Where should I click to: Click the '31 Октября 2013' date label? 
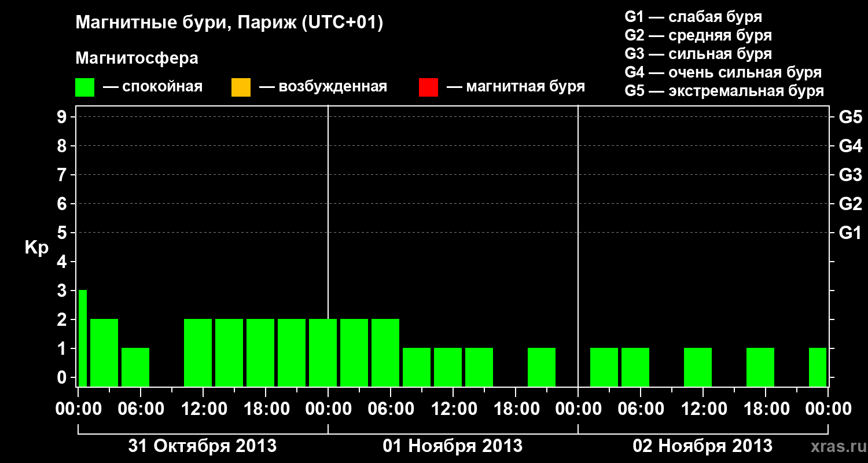tap(202, 446)
